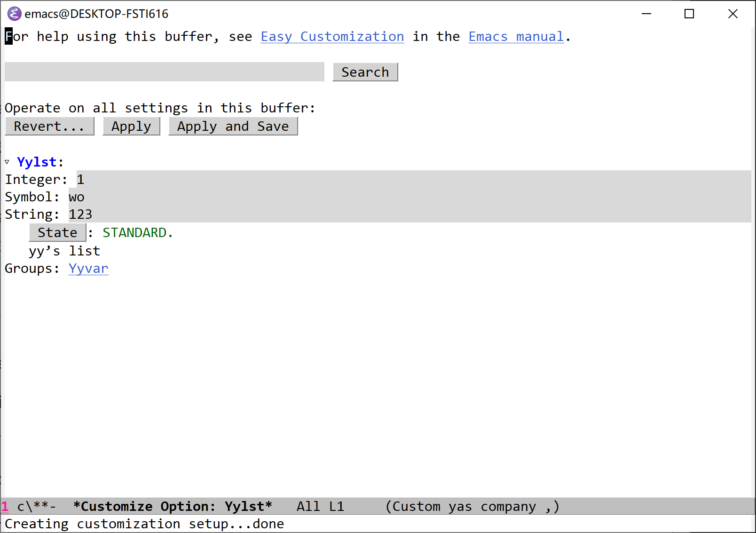This screenshot has height=533, width=756.
Task: Click the Revert... button
Action: click(x=49, y=127)
